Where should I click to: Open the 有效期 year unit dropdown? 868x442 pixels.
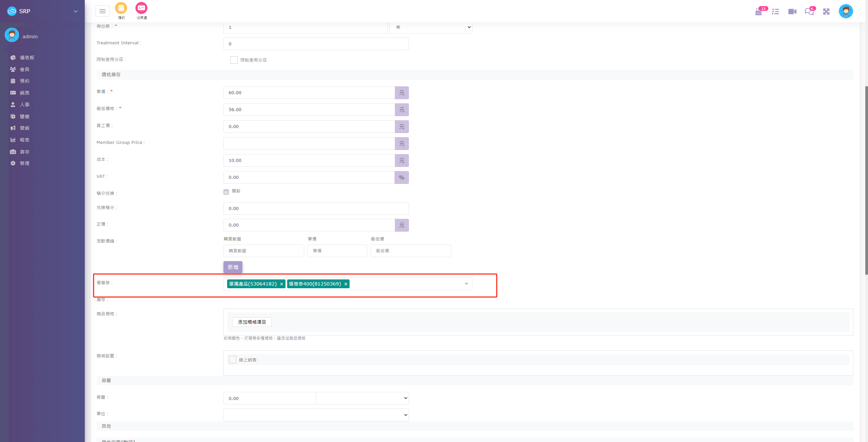(x=431, y=27)
